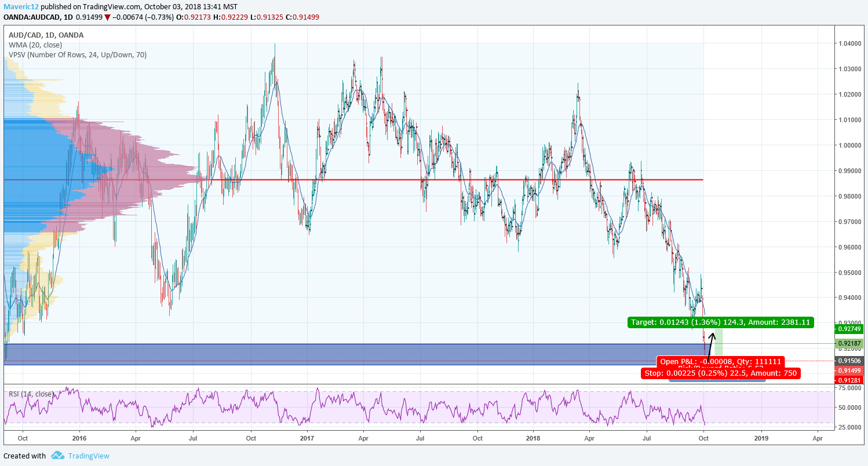868x466 pixels.
Task: Click the 2017 label on time axis
Action: click(x=307, y=439)
